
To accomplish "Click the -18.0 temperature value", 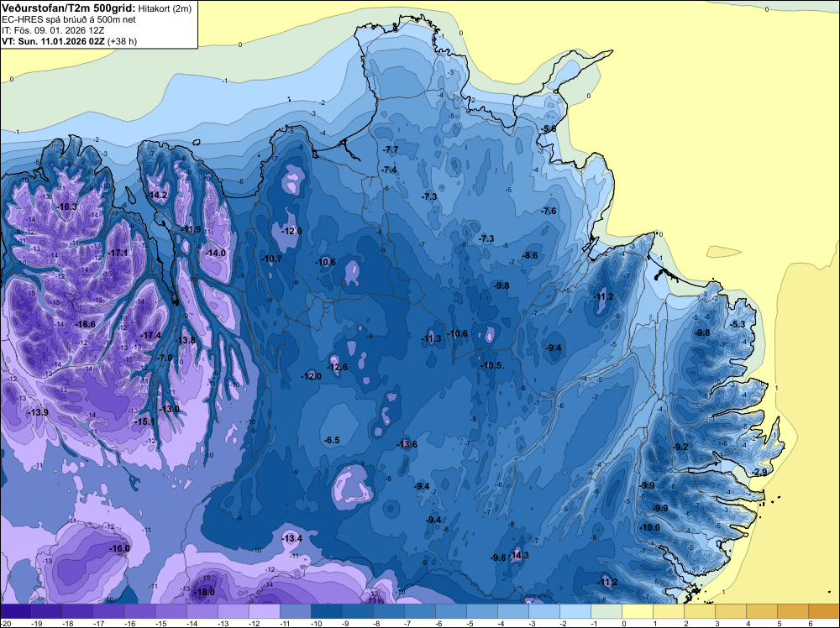I will point(204,593).
